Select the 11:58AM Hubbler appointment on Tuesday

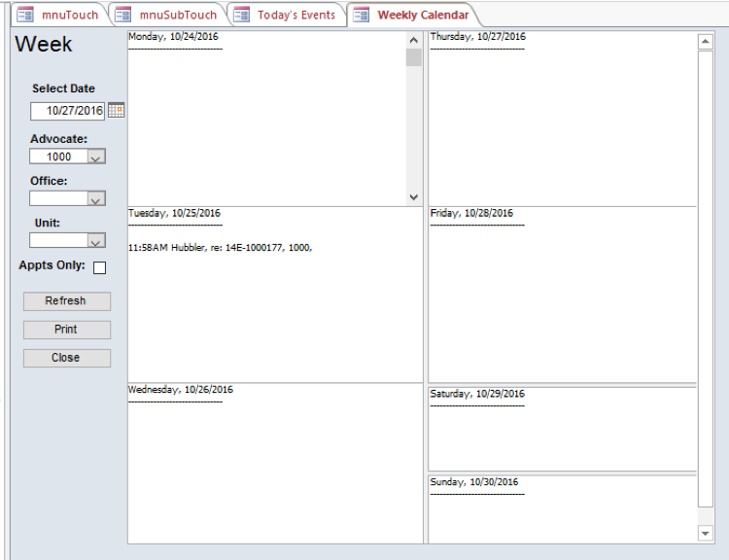[220, 247]
